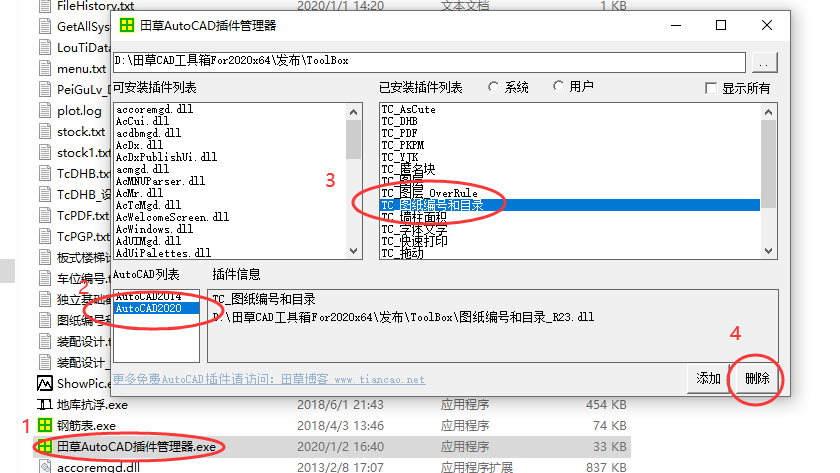Click the 删除 button
The image size is (840, 473).
[x=757, y=378]
